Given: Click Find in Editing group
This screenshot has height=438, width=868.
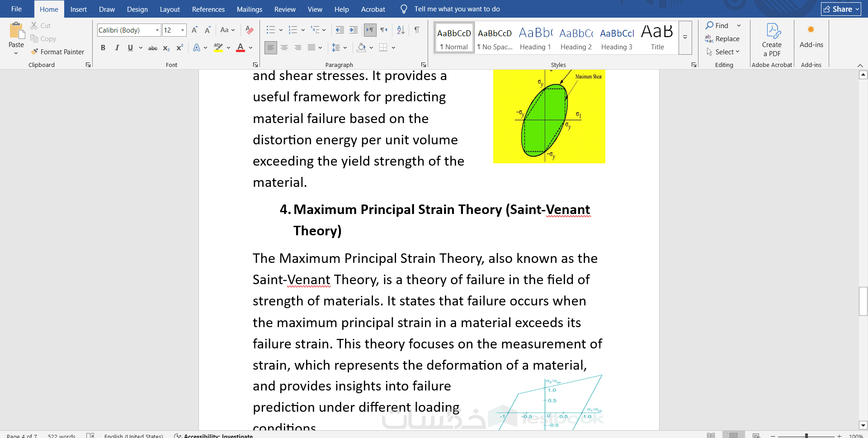Looking at the screenshot, I should coord(717,26).
